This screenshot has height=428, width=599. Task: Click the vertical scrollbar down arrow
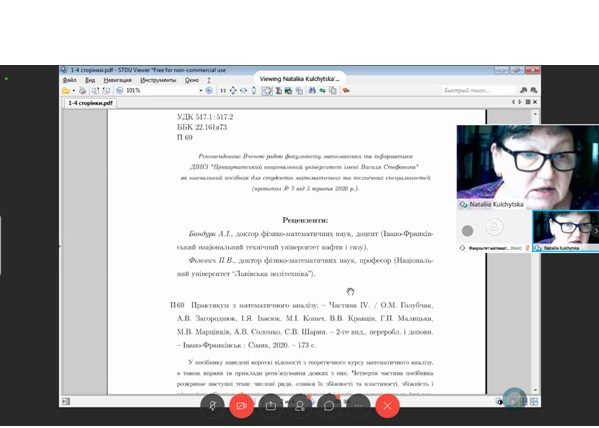(x=535, y=390)
